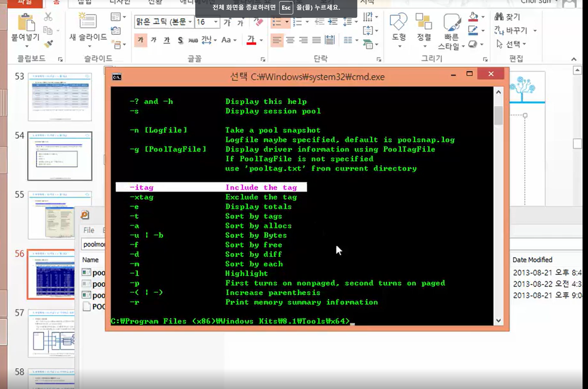
Task: Click the Paste clipboard icon
Action: tap(26, 22)
